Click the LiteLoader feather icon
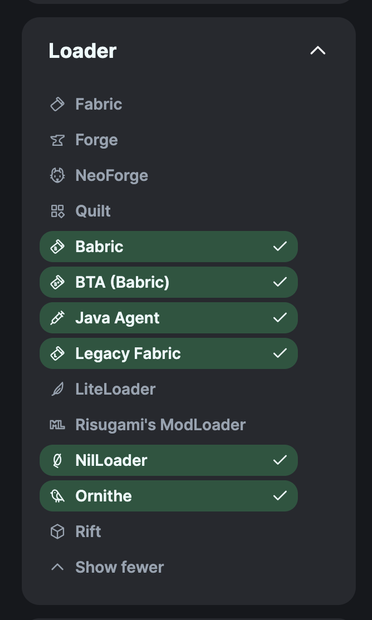The width and height of the screenshot is (372, 620). pos(57,389)
